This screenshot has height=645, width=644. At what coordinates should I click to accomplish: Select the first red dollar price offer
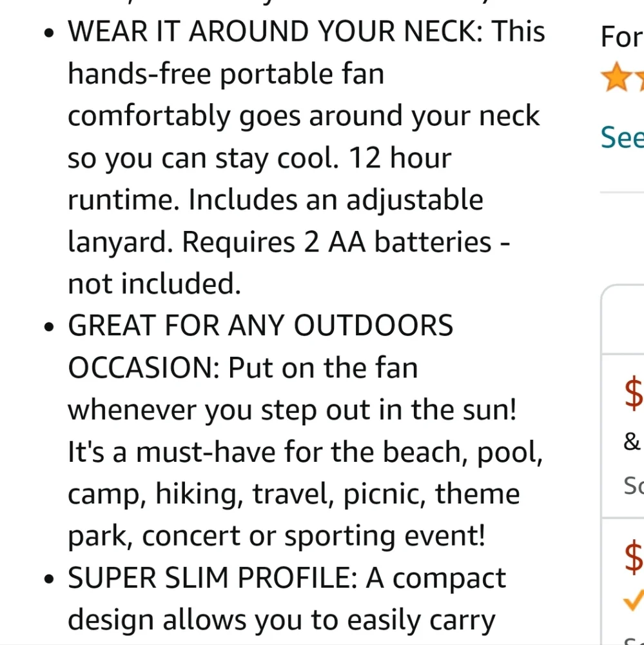point(634,393)
